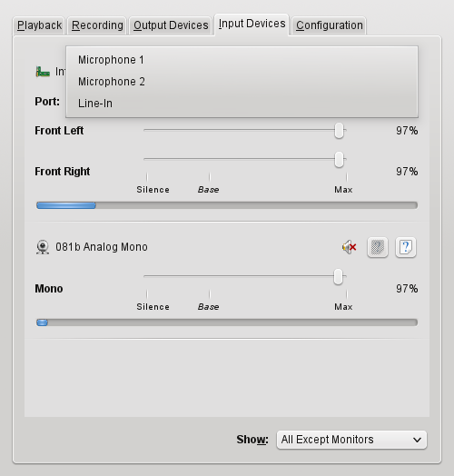
Task: Switch to the Playback tab
Action: [x=39, y=25]
